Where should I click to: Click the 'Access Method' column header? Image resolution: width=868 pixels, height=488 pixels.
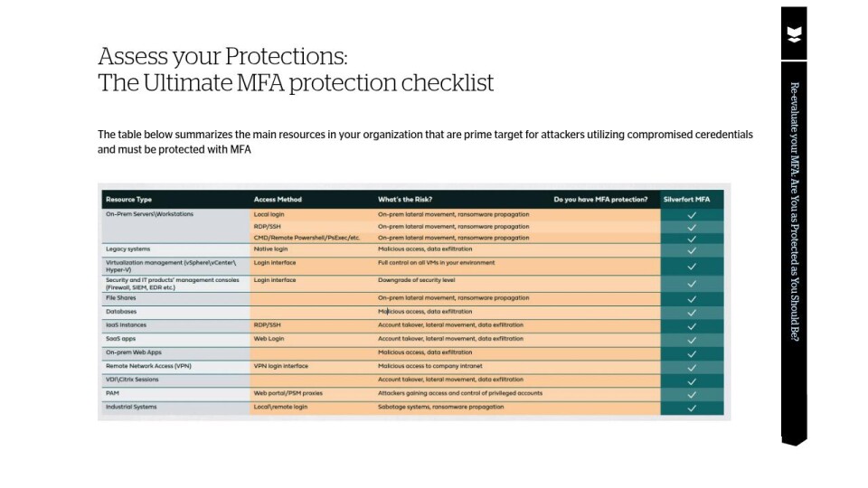[278, 199]
